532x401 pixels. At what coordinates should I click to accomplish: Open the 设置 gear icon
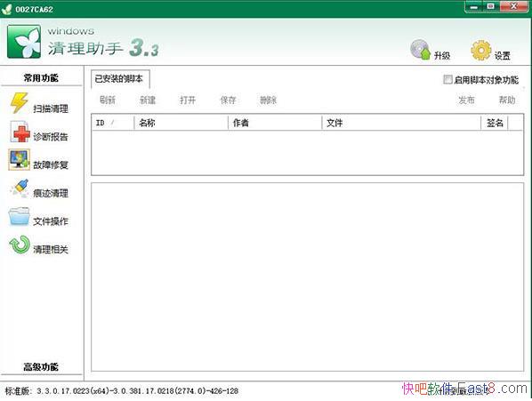480,50
